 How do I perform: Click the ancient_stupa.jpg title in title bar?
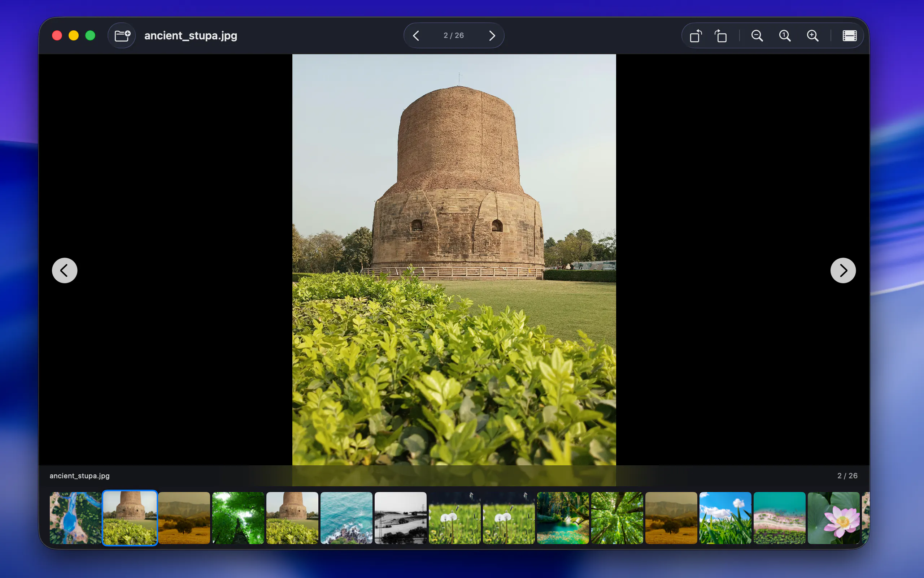point(191,35)
